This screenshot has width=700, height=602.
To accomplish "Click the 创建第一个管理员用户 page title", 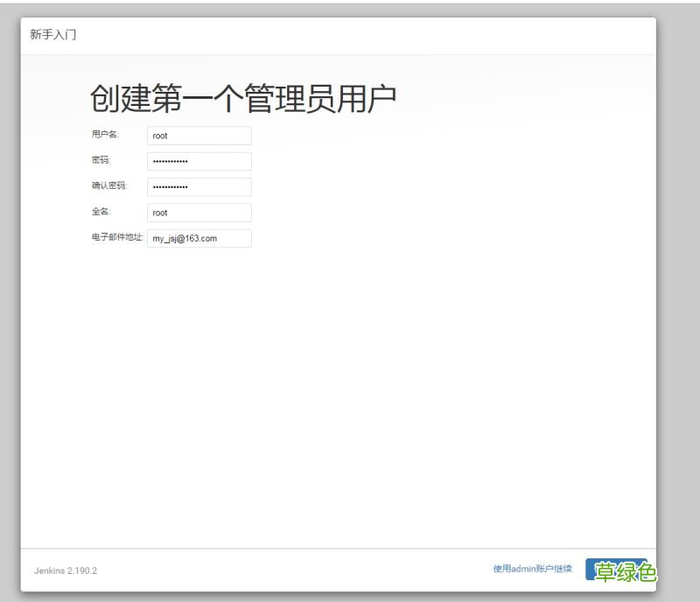I will [x=242, y=98].
